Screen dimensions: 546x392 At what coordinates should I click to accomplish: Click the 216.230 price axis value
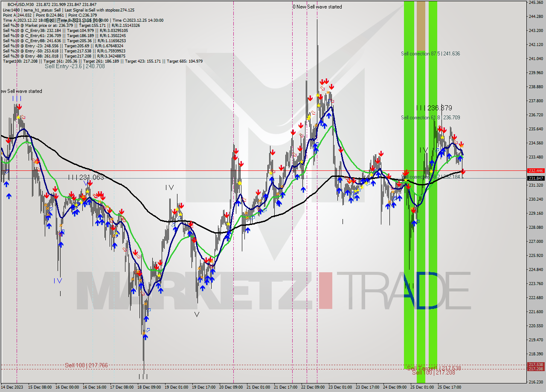coord(536,382)
